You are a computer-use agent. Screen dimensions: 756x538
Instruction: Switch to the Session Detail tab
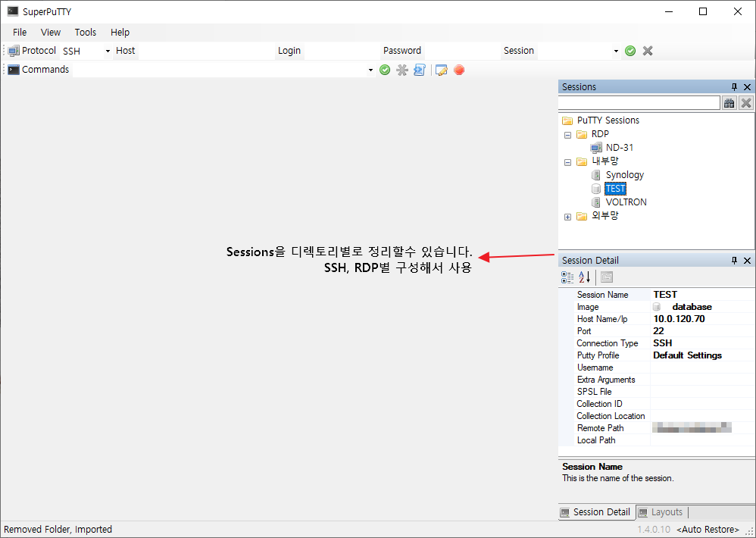coord(596,512)
